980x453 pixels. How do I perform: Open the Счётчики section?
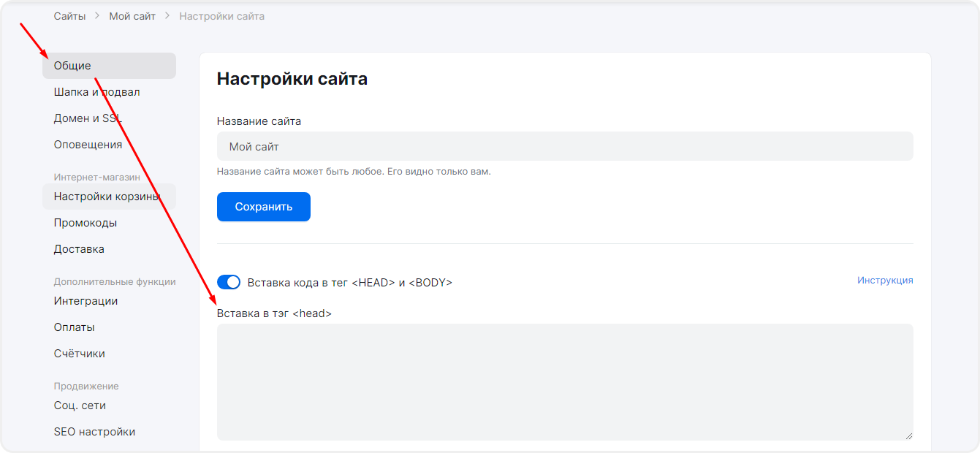tap(79, 354)
